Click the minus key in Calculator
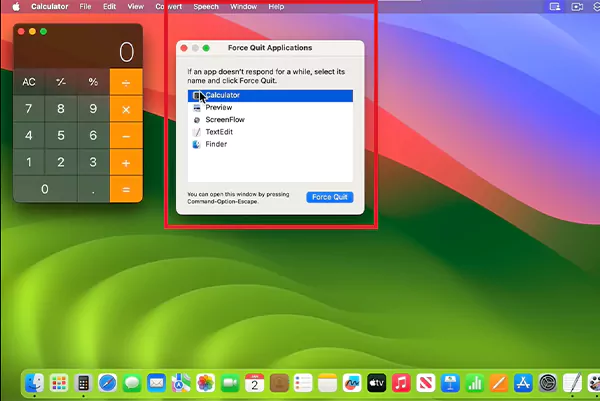The height and width of the screenshot is (401, 600). pos(126,136)
